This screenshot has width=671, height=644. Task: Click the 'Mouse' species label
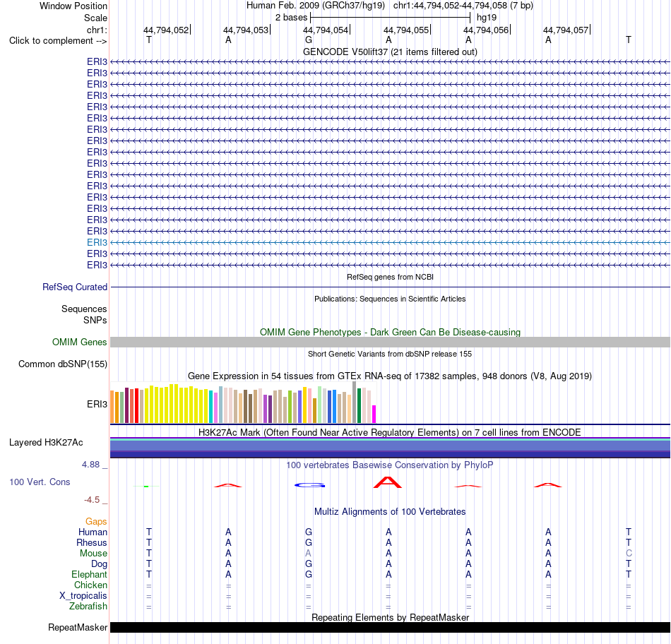point(93,554)
